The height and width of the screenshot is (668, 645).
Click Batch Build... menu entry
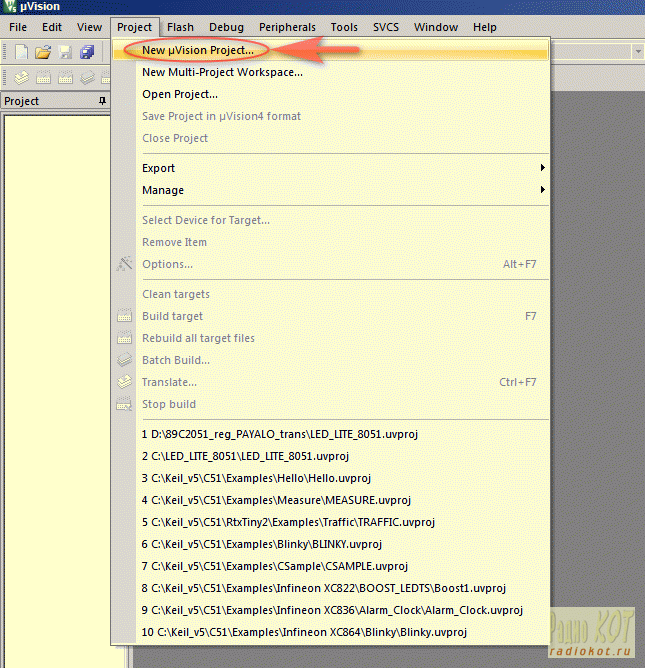click(x=330, y=360)
